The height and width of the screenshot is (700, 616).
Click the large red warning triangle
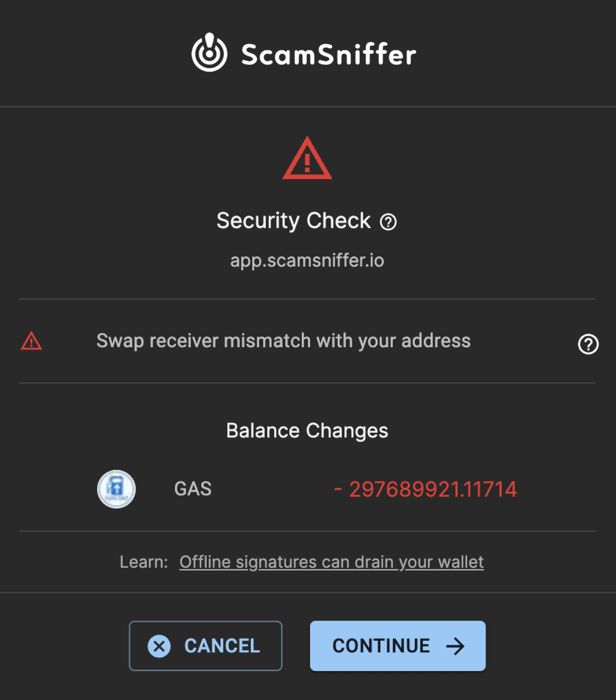(x=307, y=158)
